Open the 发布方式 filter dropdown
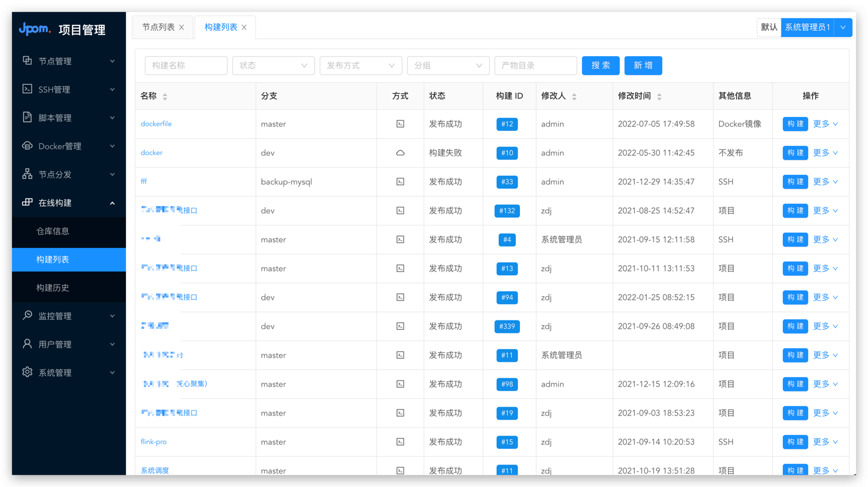868x487 pixels. (360, 66)
